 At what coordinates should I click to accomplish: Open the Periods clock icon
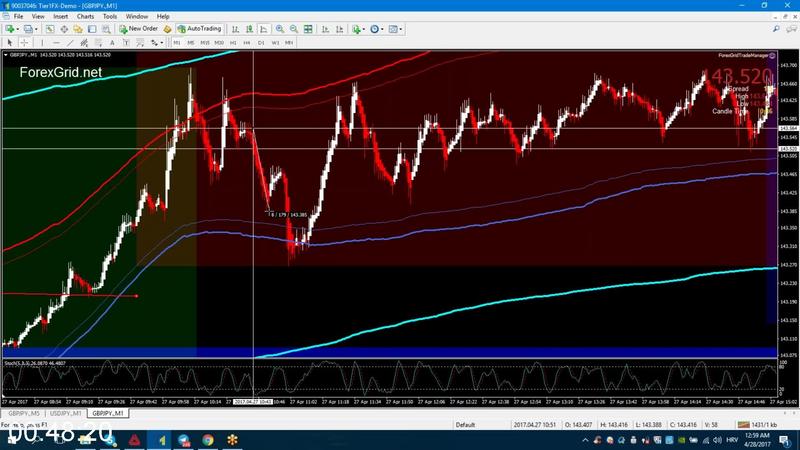pyautogui.click(x=374, y=29)
